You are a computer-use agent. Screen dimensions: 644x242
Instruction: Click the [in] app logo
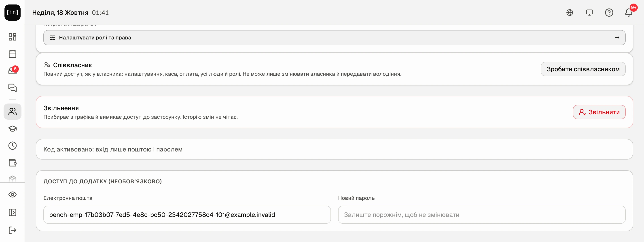click(13, 13)
